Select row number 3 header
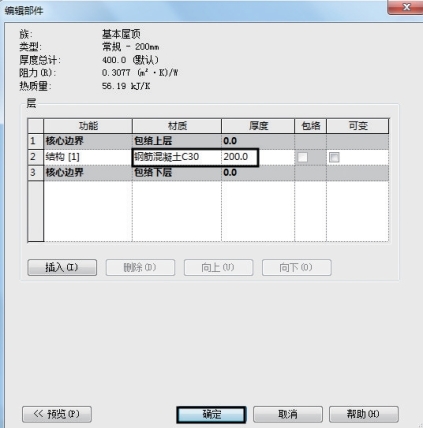The width and height of the screenshot is (423, 428). [x=35, y=173]
